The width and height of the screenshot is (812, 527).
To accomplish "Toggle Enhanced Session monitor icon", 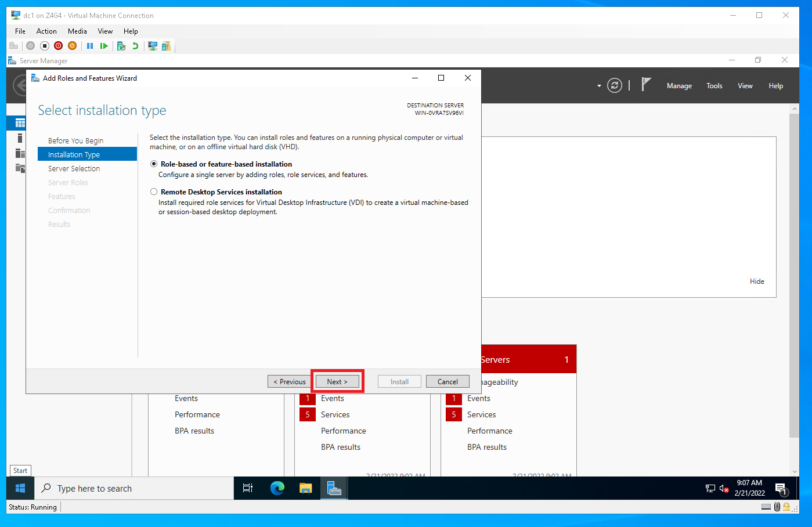I will point(153,46).
